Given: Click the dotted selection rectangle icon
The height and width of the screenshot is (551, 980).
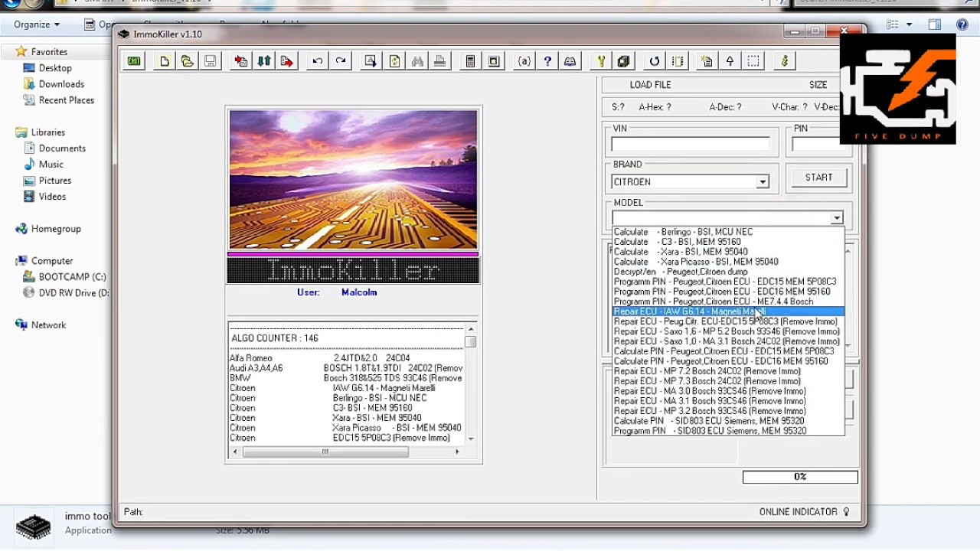Looking at the screenshot, I should (753, 61).
